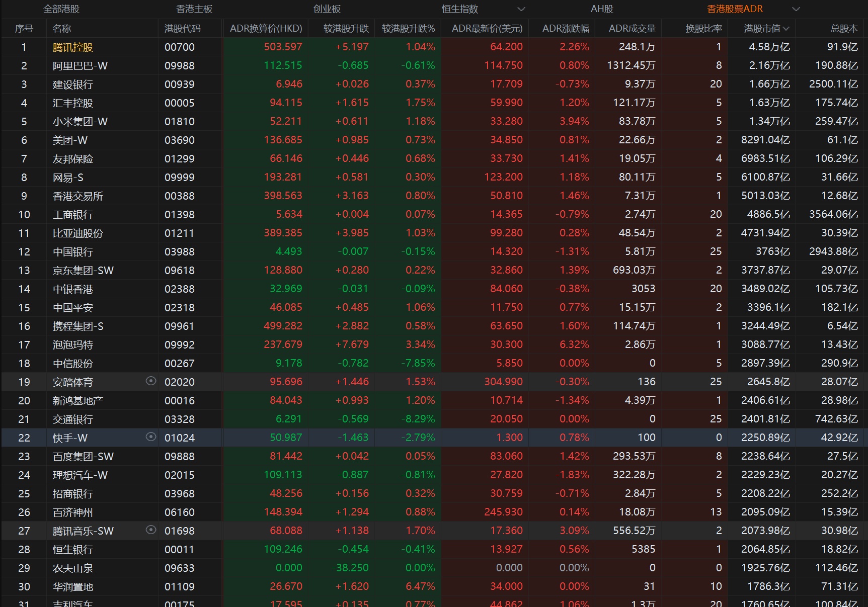Go to the 恒生指数 tab
Screen dimensions: 868x607
(x=460, y=9)
